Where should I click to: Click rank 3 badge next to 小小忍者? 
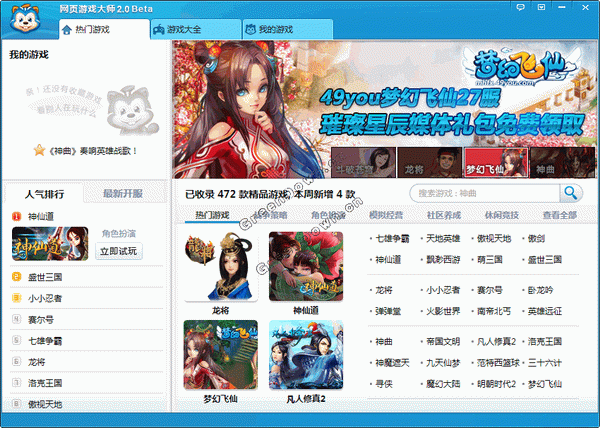16,298
